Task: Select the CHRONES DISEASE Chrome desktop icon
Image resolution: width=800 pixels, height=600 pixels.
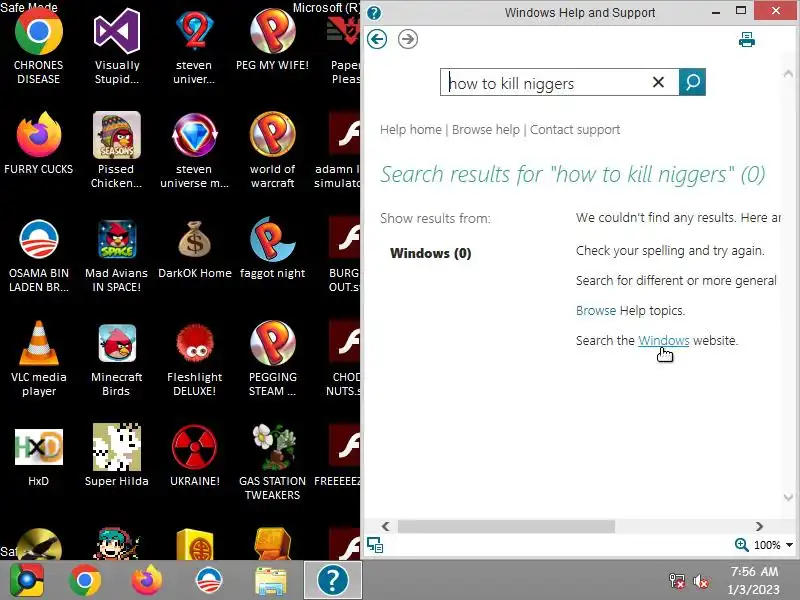Action: (x=38, y=46)
